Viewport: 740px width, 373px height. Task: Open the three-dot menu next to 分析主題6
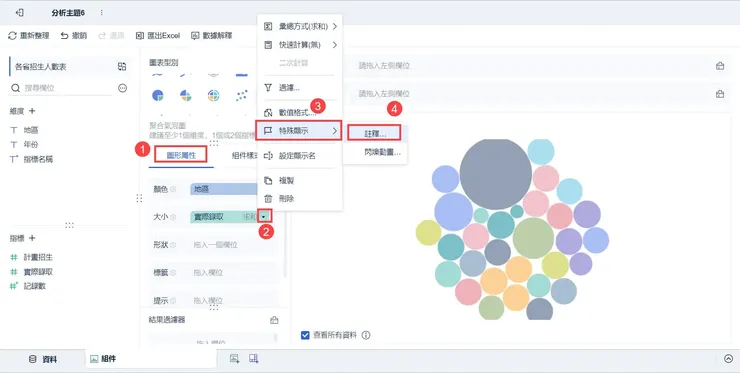(x=101, y=13)
